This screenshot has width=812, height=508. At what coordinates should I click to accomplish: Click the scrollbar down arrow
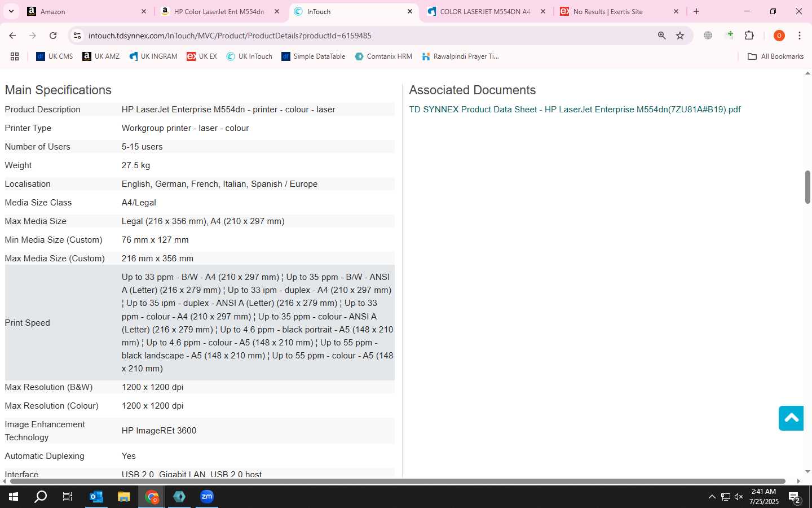pos(807,472)
